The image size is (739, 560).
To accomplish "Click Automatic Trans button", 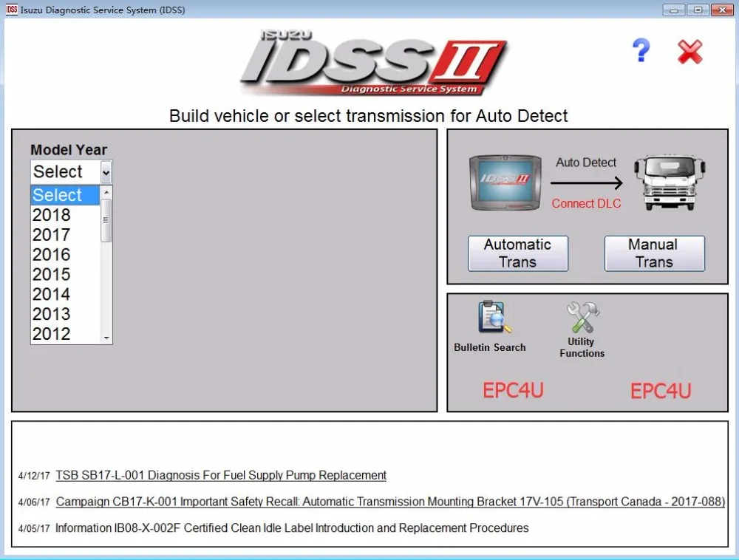I will (518, 253).
